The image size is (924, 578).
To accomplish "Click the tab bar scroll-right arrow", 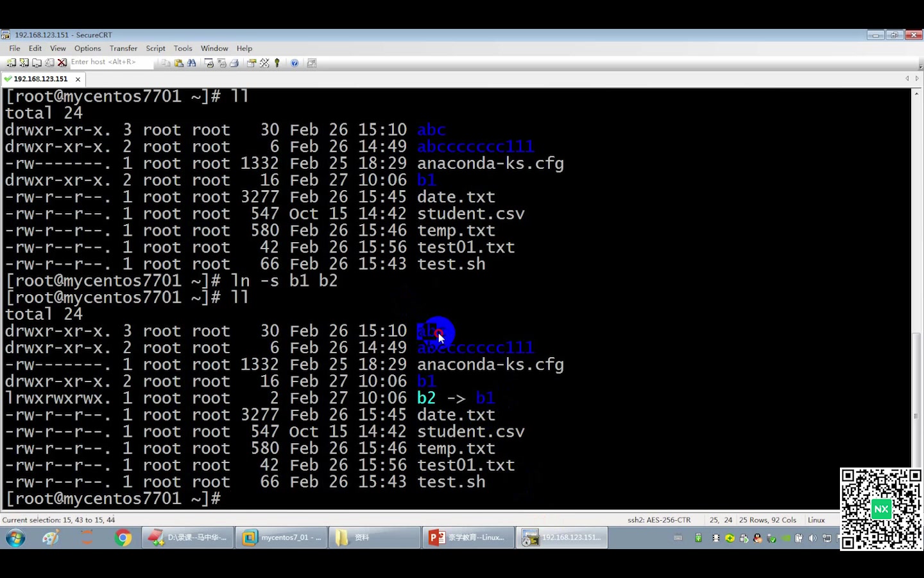I will (917, 78).
